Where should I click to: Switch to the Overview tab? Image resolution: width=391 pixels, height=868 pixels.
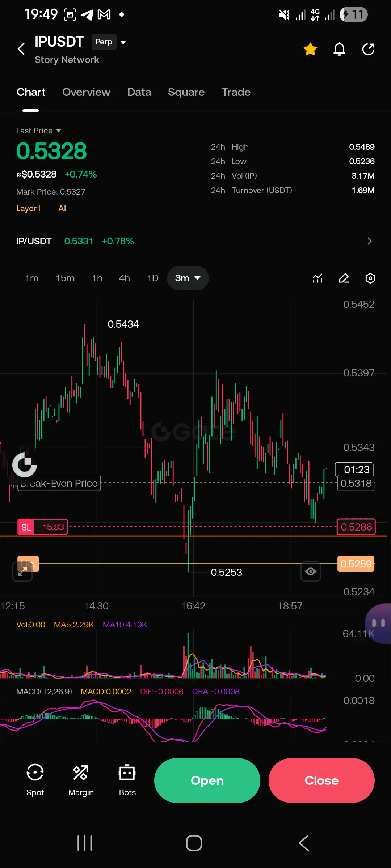point(86,92)
